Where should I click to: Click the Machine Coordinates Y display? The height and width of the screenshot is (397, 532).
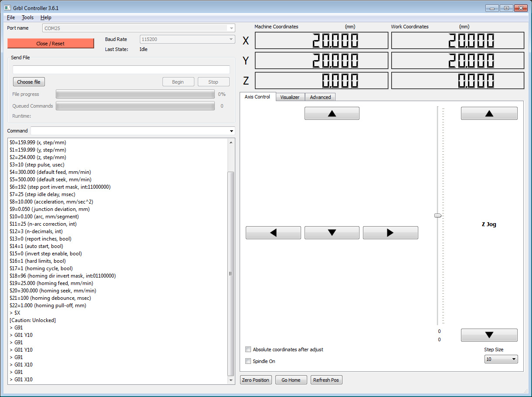(x=322, y=61)
